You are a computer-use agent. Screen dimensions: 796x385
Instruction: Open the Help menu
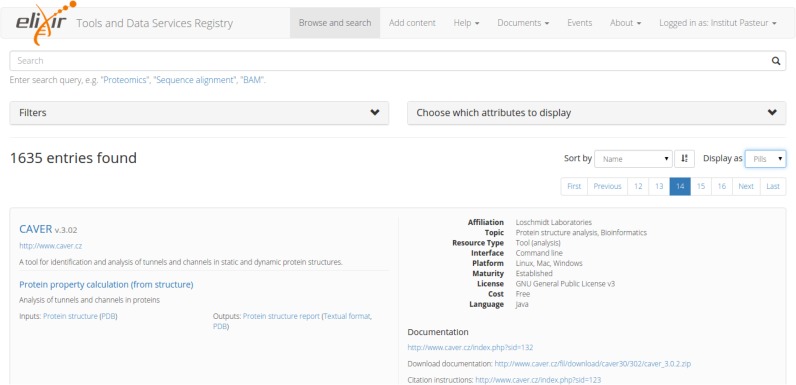[x=466, y=23]
